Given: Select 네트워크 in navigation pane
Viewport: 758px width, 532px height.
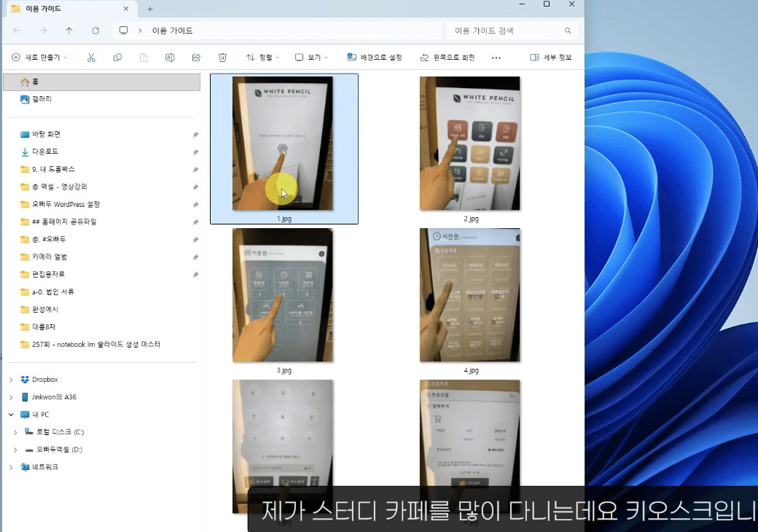Looking at the screenshot, I should pyautogui.click(x=44, y=467).
